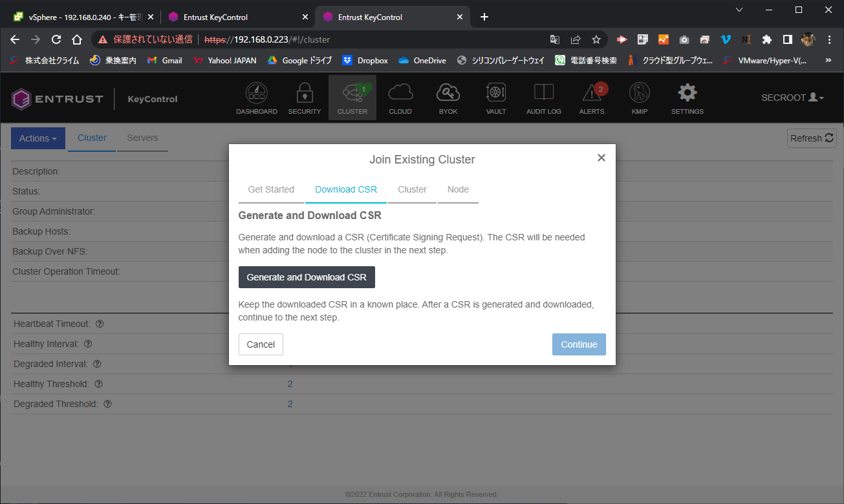Open Gmail bookmark
Image resolution: width=844 pixels, height=504 pixels.
(x=165, y=60)
